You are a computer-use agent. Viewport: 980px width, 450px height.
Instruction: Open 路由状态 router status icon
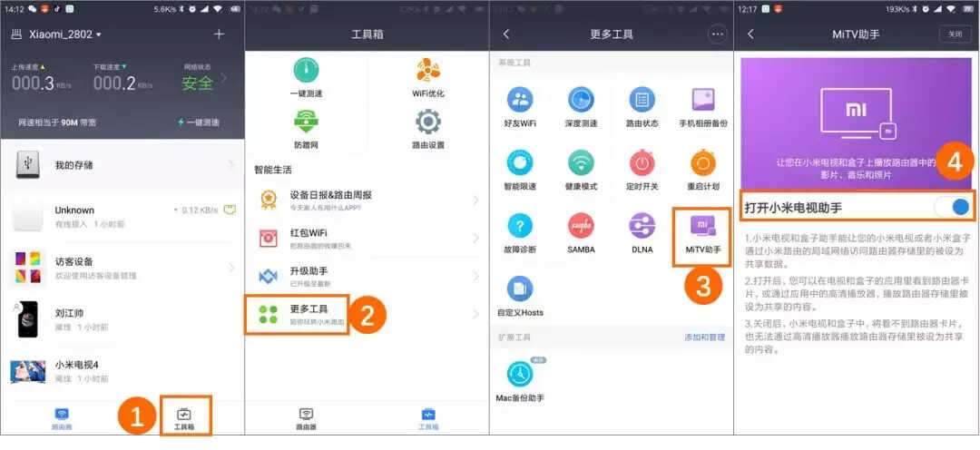(642, 100)
